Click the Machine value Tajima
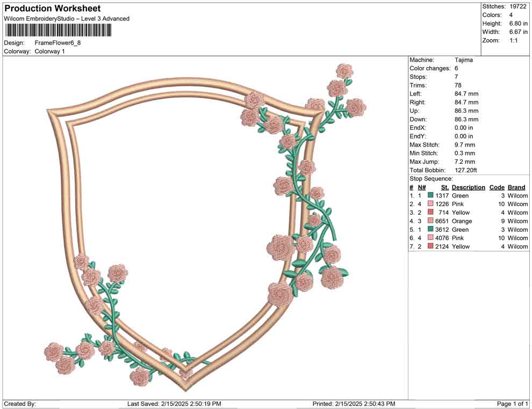Screen dimensions: 532x409 click(x=463, y=60)
